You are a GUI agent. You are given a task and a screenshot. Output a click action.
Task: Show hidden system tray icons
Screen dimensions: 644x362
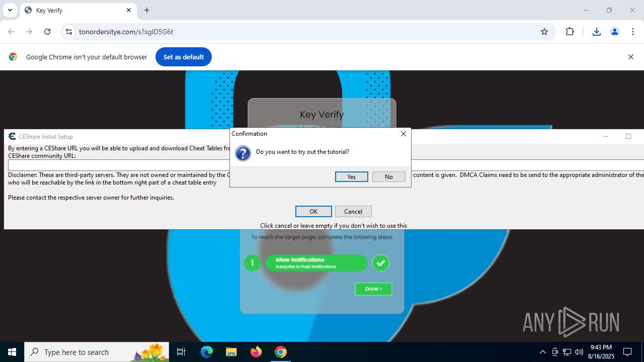[x=542, y=352]
